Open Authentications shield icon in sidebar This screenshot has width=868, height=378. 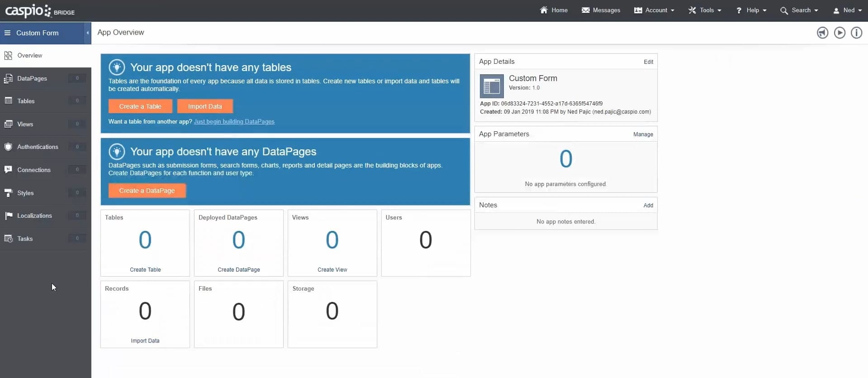point(8,147)
